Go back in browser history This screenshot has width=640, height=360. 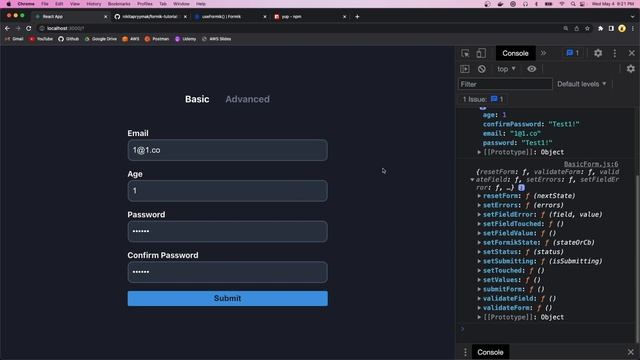[x=7, y=28]
